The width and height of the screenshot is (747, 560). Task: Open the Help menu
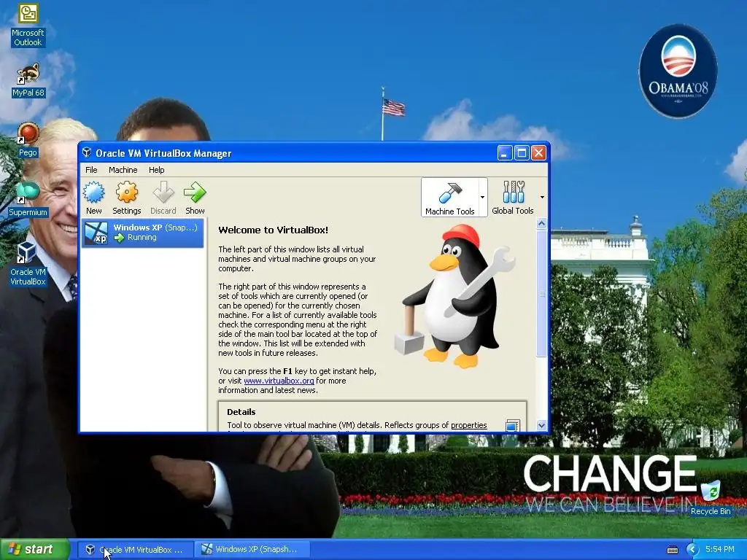156,170
